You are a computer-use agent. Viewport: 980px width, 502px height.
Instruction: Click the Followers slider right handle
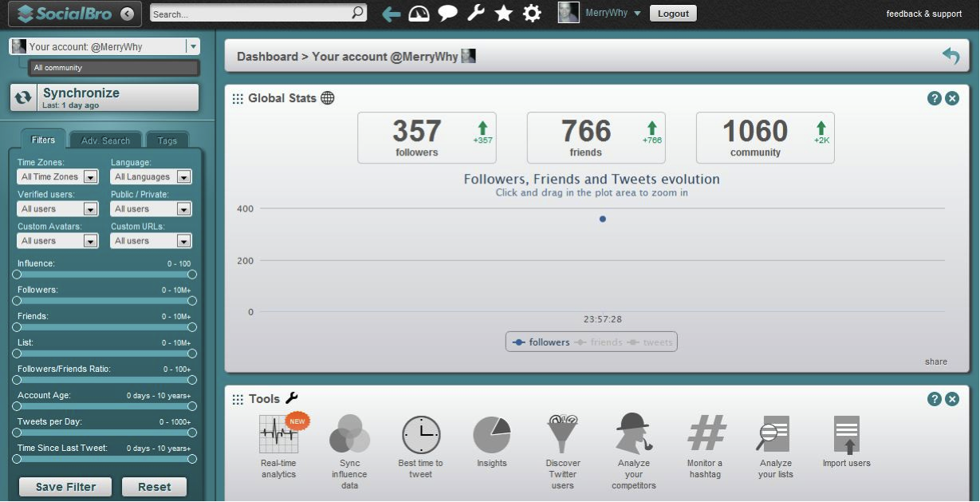point(191,301)
